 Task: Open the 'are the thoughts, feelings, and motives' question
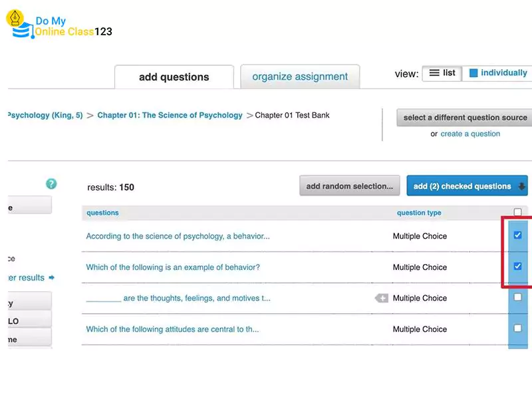tap(178, 298)
